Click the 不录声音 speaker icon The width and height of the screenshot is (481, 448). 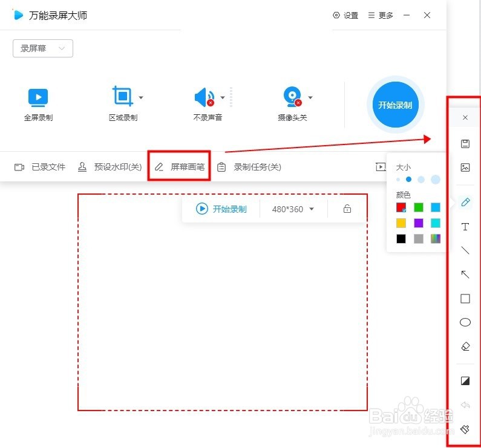[205, 97]
